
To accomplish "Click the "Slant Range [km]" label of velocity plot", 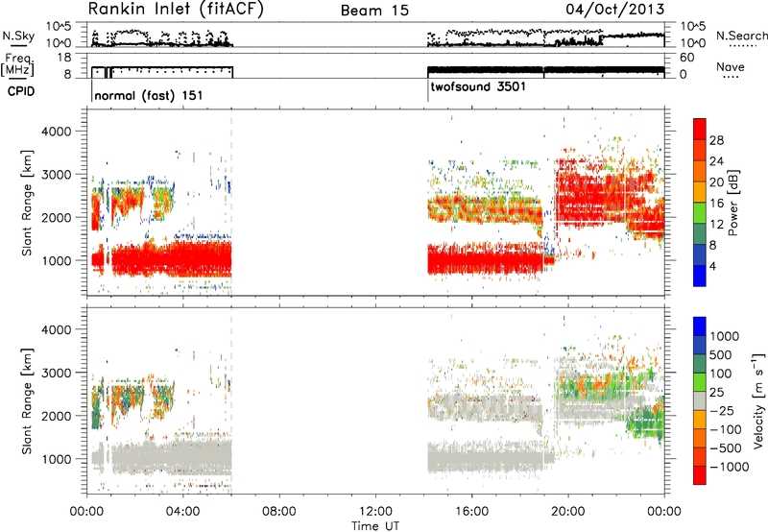I will point(27,400).
